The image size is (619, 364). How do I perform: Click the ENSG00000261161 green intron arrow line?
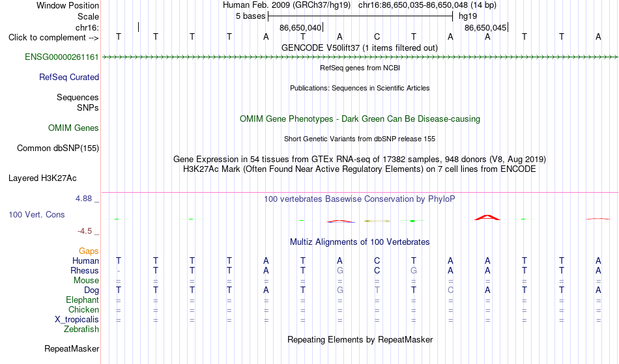coord(360,57)
